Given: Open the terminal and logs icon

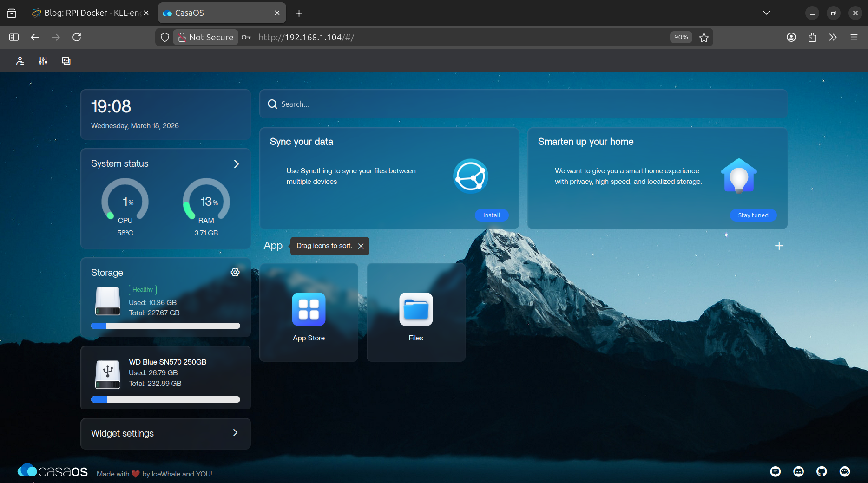Looking at the screenshot, I should [66, 61].
